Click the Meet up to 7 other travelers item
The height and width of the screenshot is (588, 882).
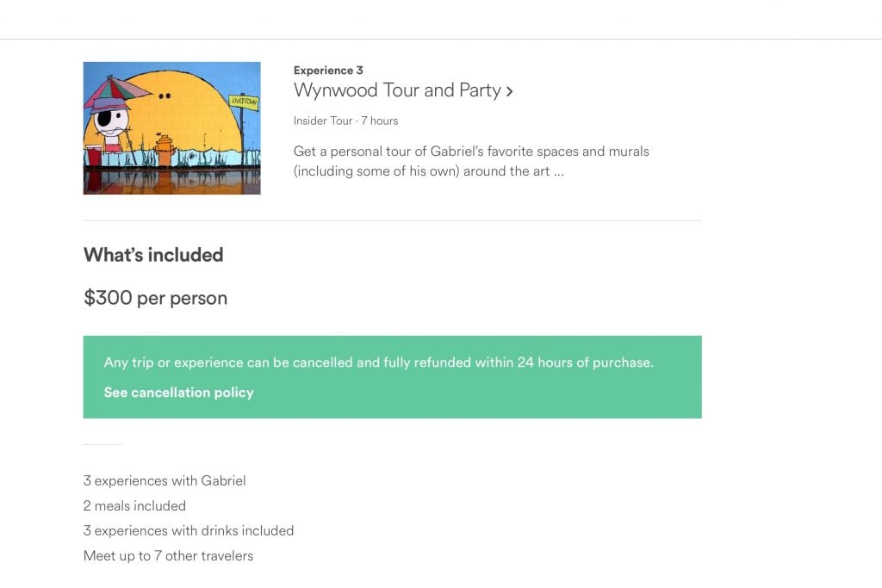(168, 556)
